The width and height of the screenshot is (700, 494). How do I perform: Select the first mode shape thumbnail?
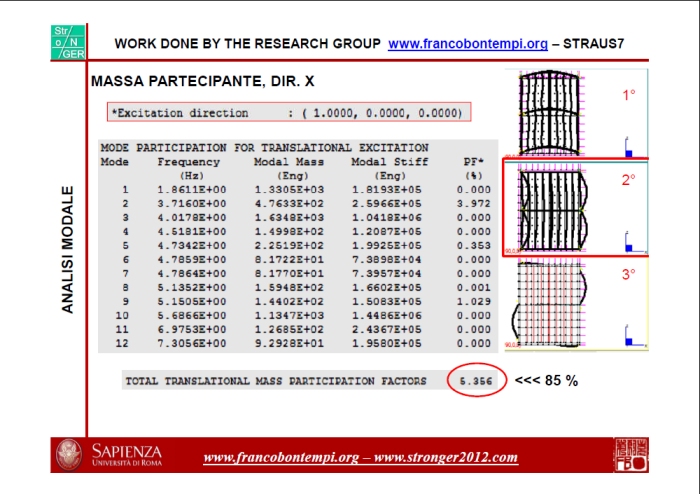pyautogui.click(x=560, y=113)
